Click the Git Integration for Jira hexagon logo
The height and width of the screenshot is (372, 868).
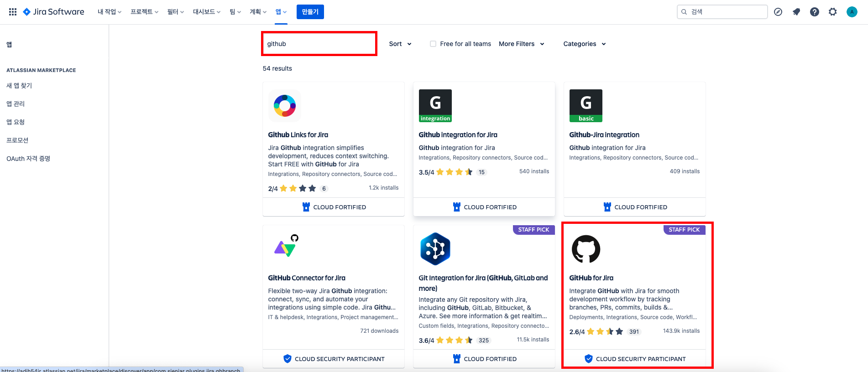point(435,249)
